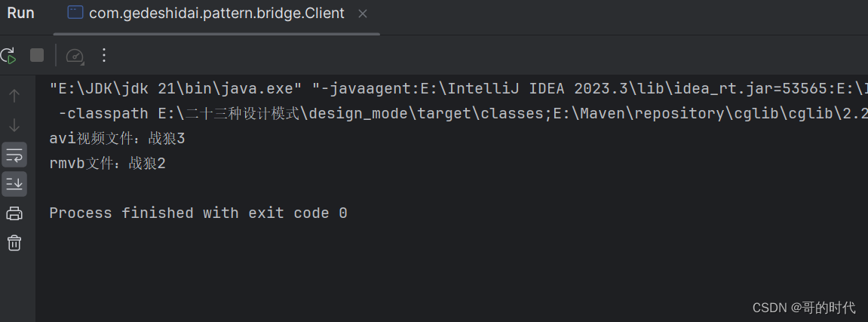Close the Client run tab
The image size is (868, 322).
[x=363, y=14]
